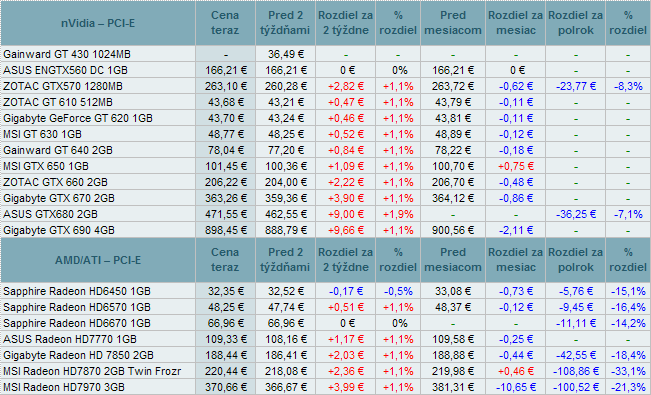Click the top Cena teraz column header
651x395 pixels.
[225, 23]
